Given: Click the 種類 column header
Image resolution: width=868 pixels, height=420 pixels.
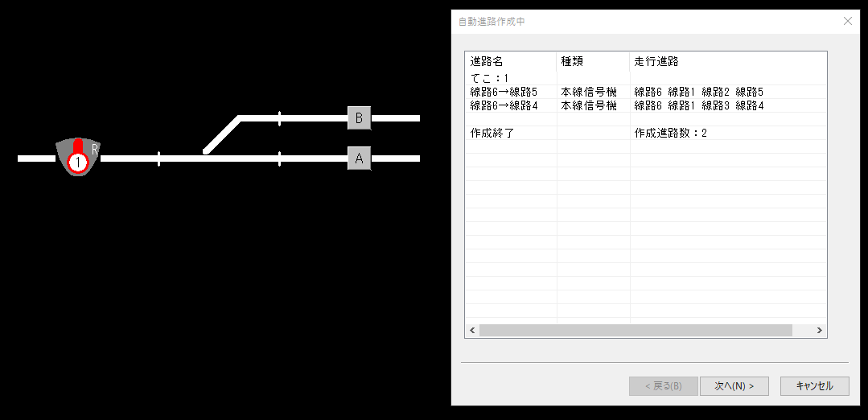Looking at the screenshot, I should point(593,61).
